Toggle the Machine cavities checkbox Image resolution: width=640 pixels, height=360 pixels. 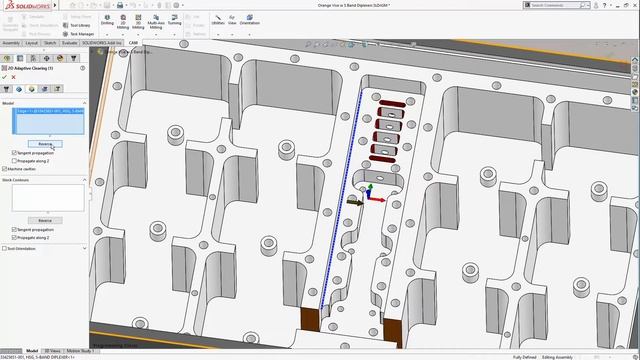[x=4, y=169]
